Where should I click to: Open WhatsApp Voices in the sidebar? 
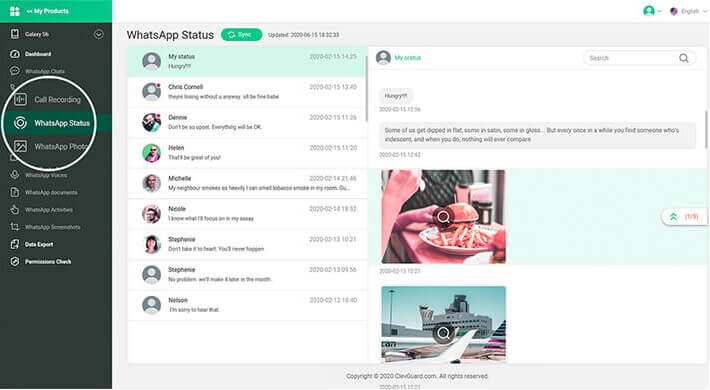point(46,175)
